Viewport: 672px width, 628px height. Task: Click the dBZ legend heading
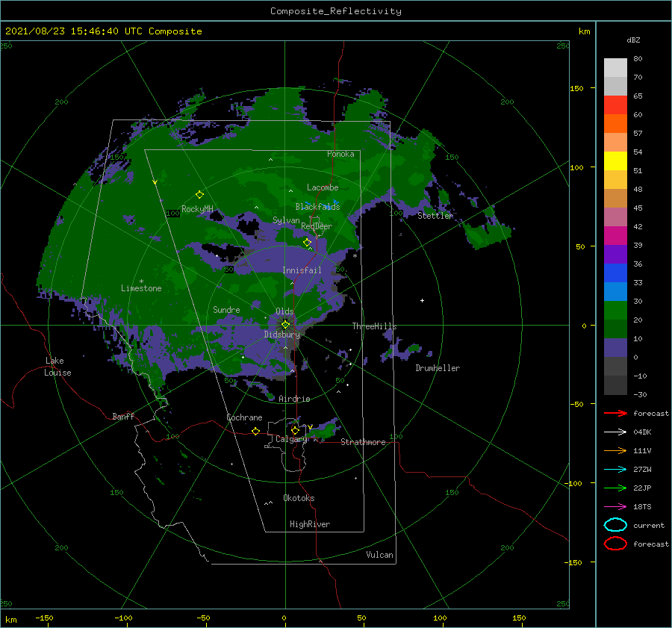[x=633, y=40]
